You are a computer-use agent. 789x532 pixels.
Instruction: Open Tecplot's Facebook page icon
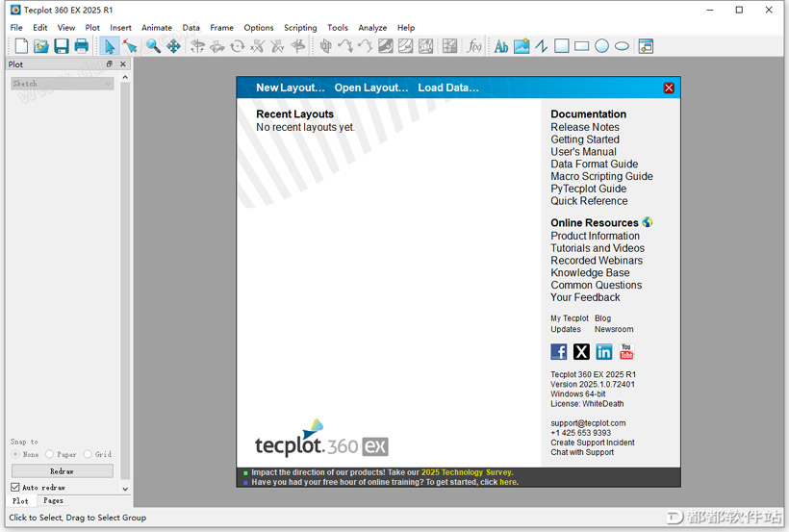(558, 352)
